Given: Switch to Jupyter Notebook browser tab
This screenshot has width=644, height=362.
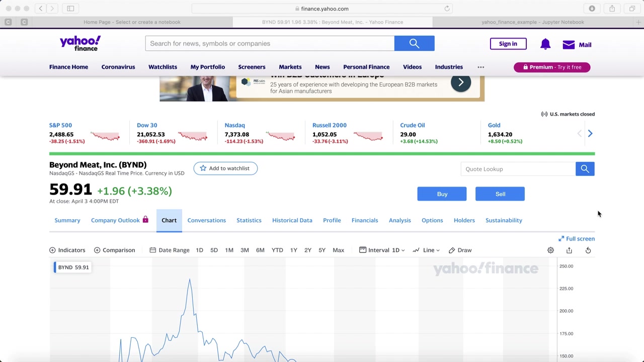Looking at the screenshot, I should (533, 22).
